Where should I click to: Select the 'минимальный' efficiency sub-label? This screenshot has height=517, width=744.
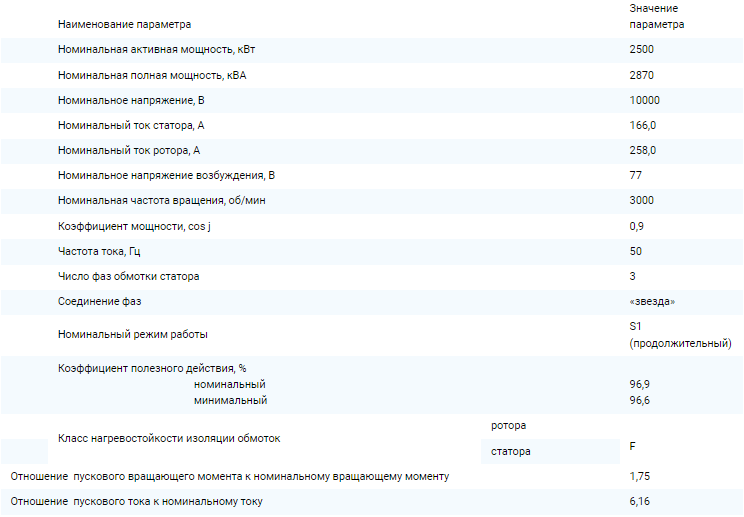(230, 400)
